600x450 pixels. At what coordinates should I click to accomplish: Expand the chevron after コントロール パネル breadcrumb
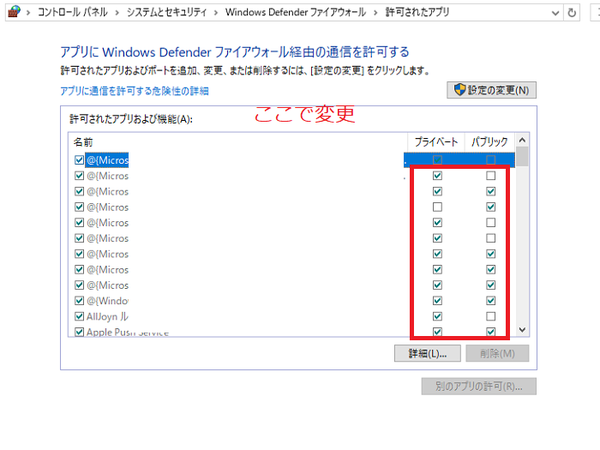tap(117, 13)
